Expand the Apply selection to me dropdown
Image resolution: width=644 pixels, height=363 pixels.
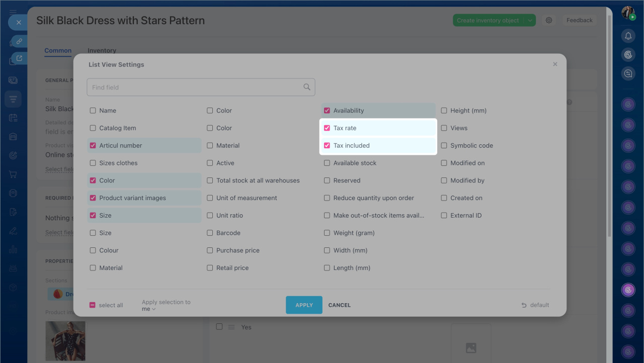[x=148, y=309]
